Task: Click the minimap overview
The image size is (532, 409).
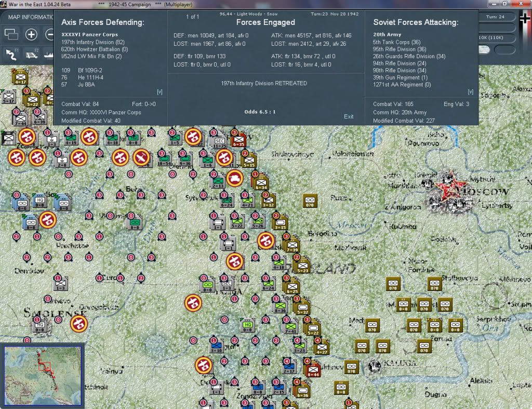Action: coord(43,376)
